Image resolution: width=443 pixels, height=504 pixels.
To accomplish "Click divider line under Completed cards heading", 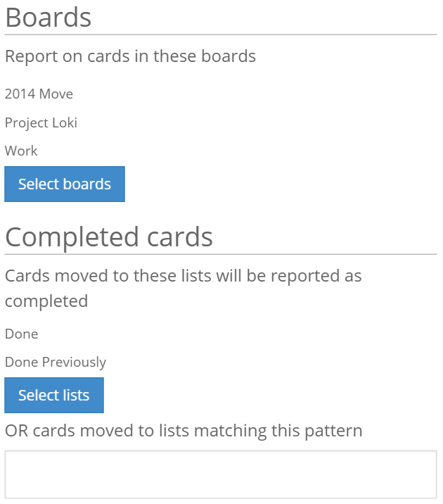I will (221, 254).
